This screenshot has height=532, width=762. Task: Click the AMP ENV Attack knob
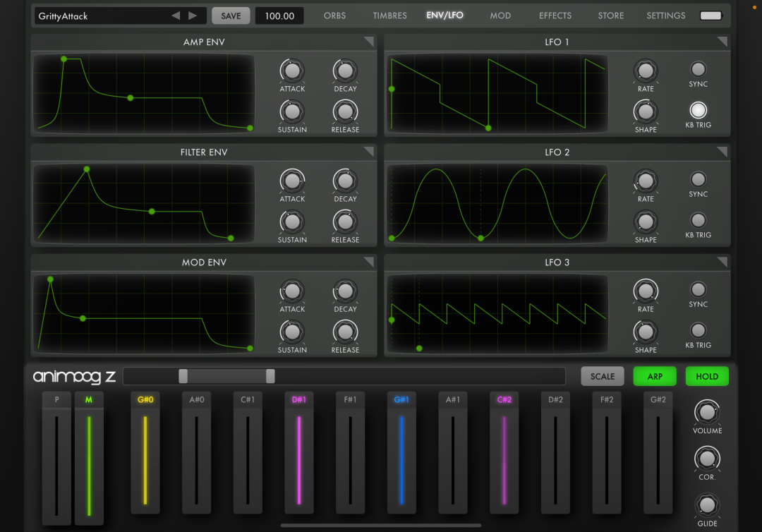pyautogui.click(x=292, y=71)
